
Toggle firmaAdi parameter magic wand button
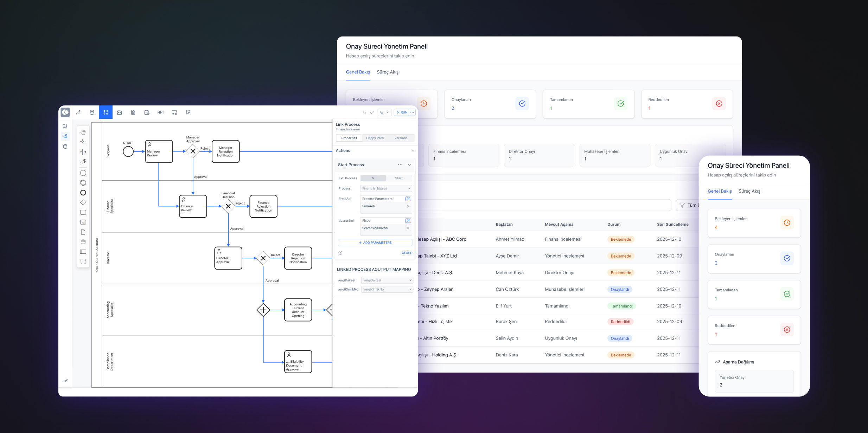(x=408, y=199)
